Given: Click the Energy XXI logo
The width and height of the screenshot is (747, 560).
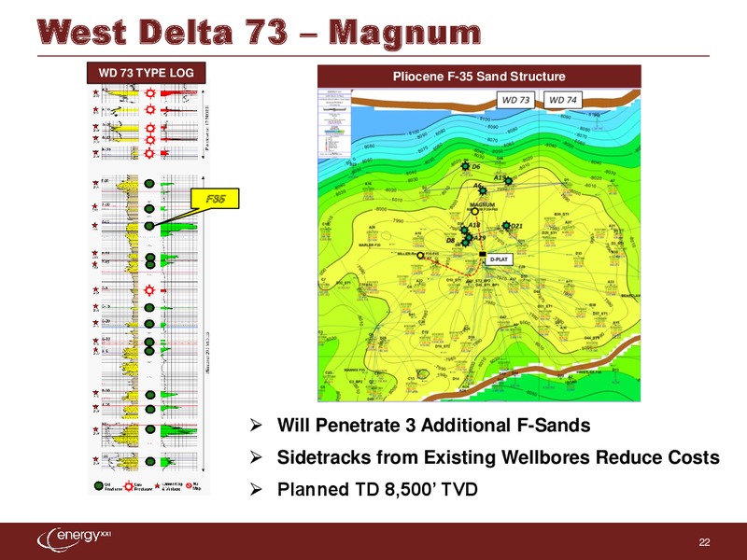Looking at the screenshot, I should click(x=74, y=539).
